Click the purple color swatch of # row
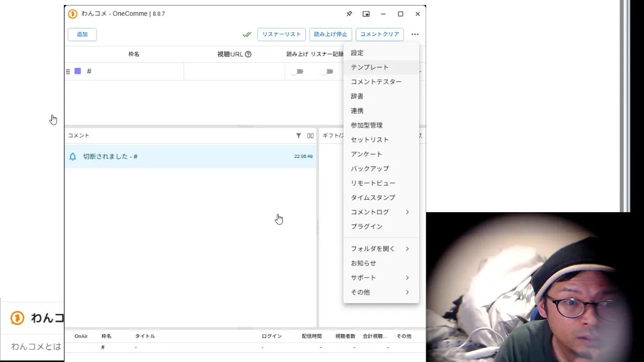This screenshot has height=362, width=644. tap(77, 71)
